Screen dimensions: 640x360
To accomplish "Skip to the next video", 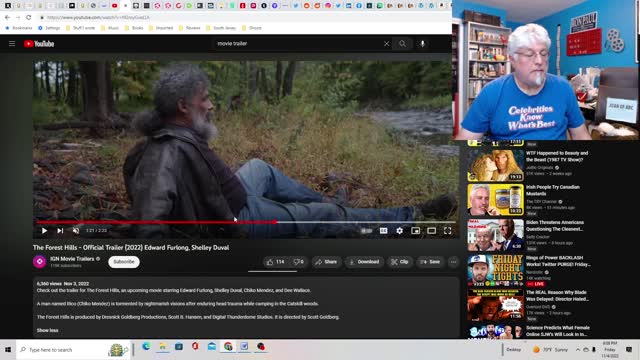I will (60, 231).
